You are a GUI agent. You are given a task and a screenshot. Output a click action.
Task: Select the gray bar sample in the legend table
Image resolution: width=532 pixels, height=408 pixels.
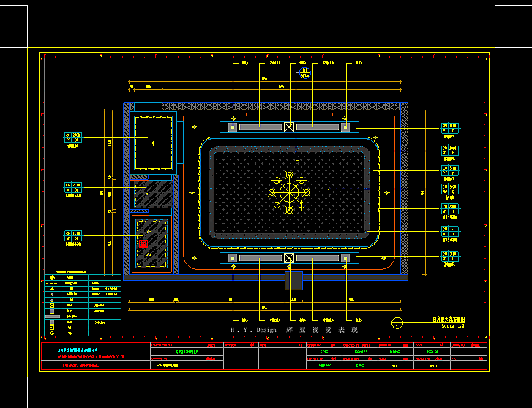pos(53,317)
